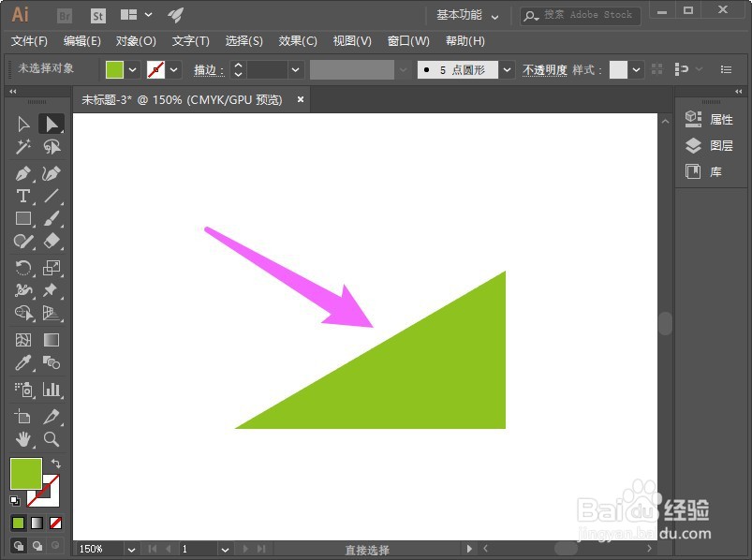The width and height of the screenshot is (752, 560).
Task: Reset default fill and stroke
Action: click(x=15, y=501)
